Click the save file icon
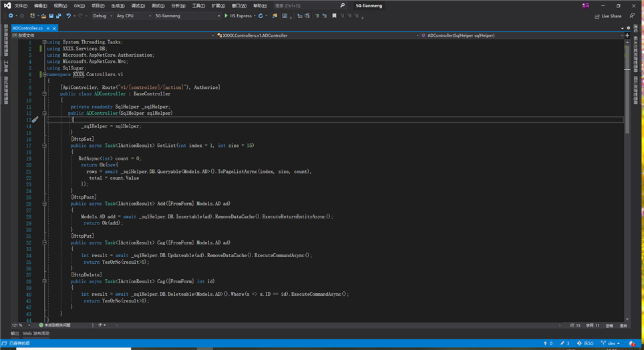644x350 pixels. pyautogui.click(x=51, y=16)
